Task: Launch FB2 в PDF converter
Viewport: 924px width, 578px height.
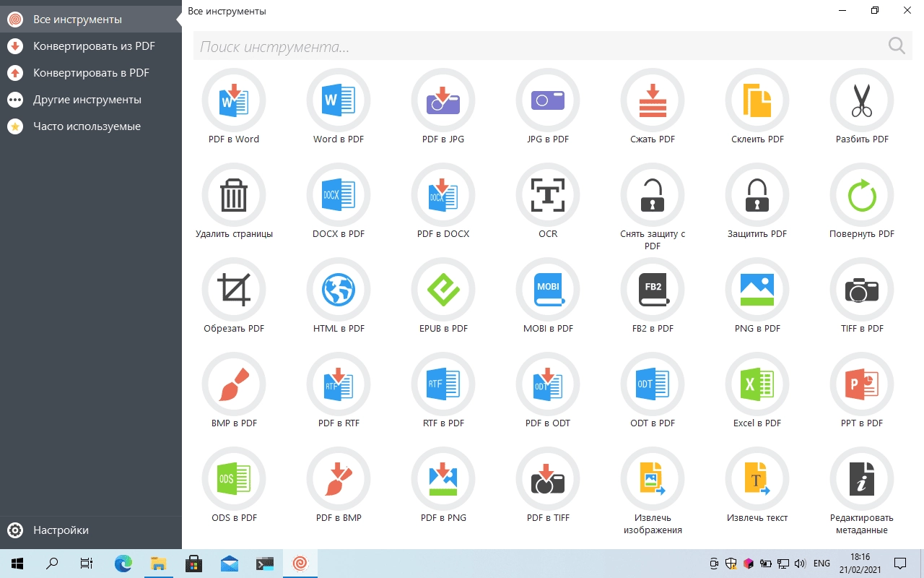Action: point(653,290)
